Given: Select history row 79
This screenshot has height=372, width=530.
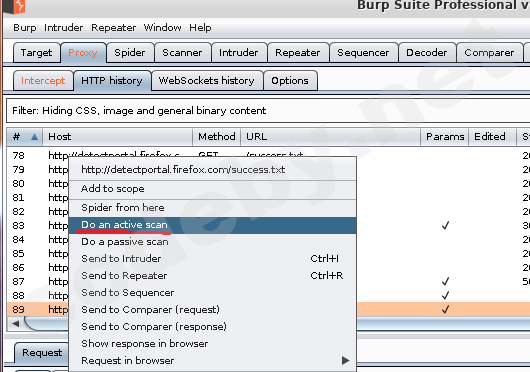Looking at the screenshot, I should (18, 170).
